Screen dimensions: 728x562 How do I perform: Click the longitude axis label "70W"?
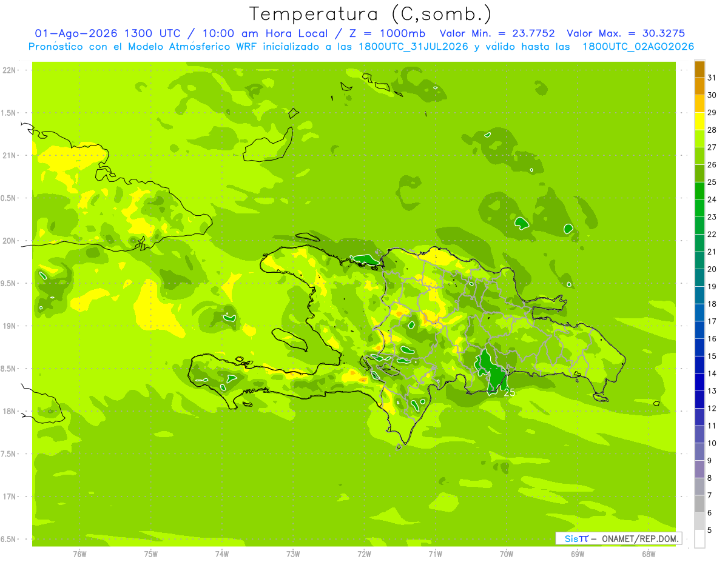tap(507, 554)
